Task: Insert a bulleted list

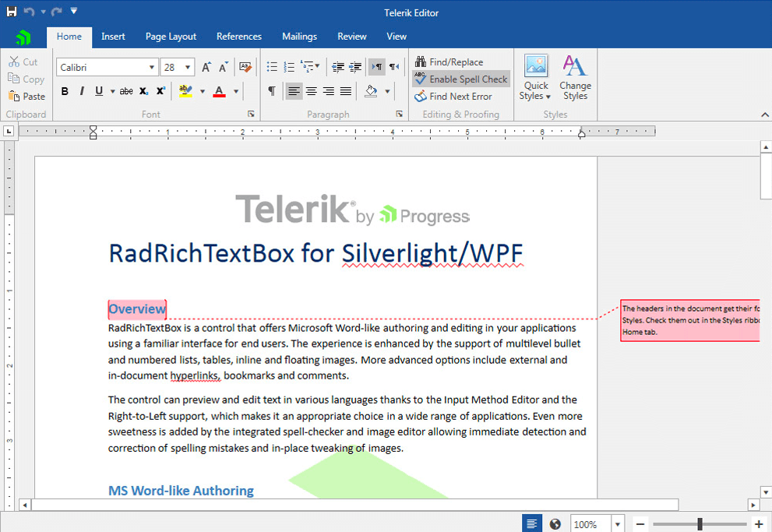Action: point(271,66)
